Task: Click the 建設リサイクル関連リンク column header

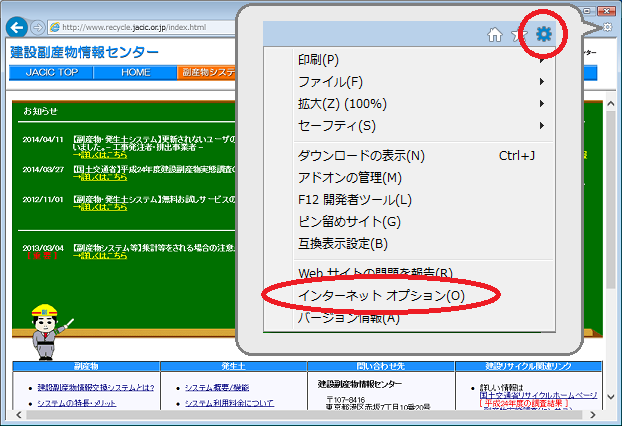Action: point(528,366)
